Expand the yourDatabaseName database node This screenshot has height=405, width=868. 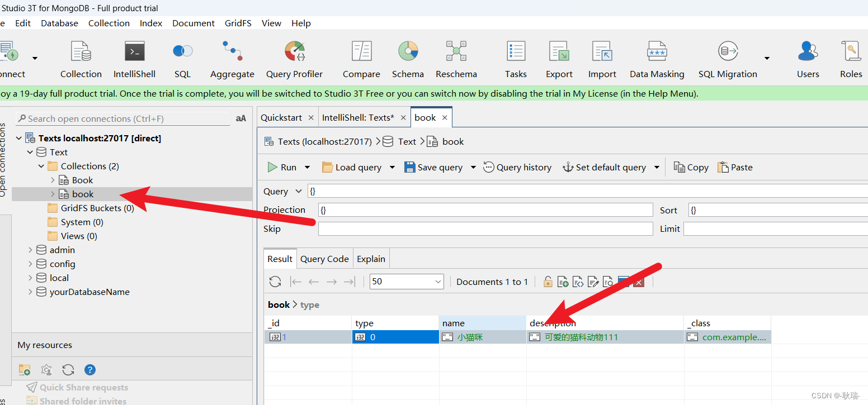[x=30, y=292]
